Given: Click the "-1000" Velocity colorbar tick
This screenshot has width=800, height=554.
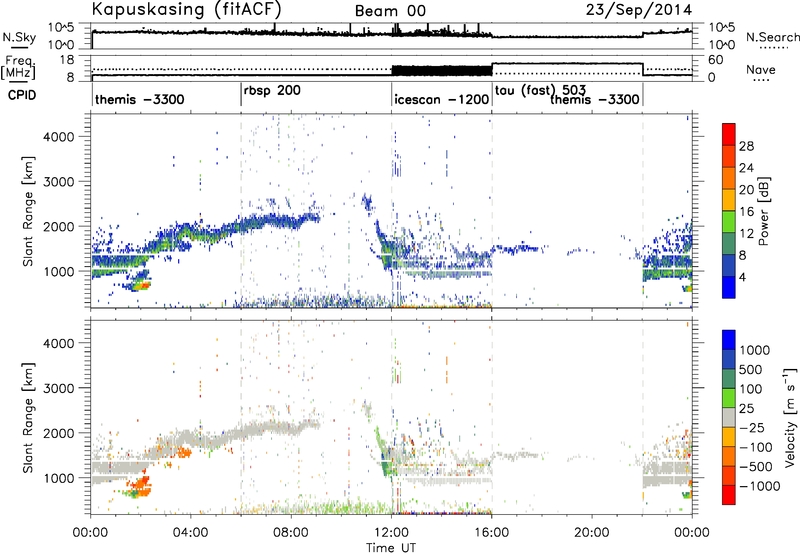Looking at the screenshot, I should 760,486.
